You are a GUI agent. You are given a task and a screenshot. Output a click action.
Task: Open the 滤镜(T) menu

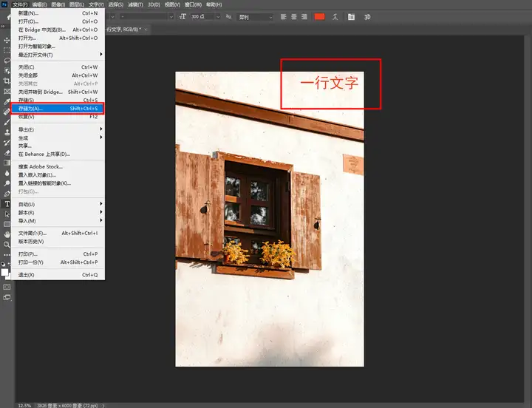135,4
